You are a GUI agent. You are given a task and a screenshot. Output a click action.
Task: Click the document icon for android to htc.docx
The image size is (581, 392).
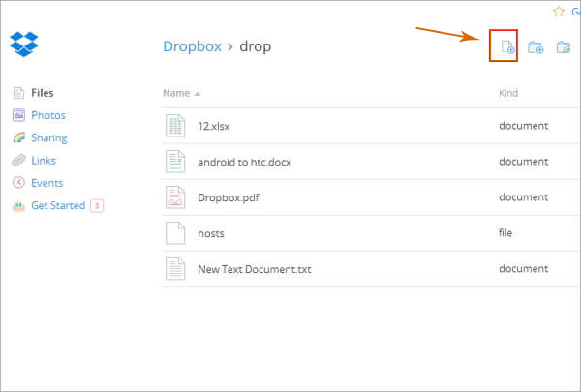(175, 162)
